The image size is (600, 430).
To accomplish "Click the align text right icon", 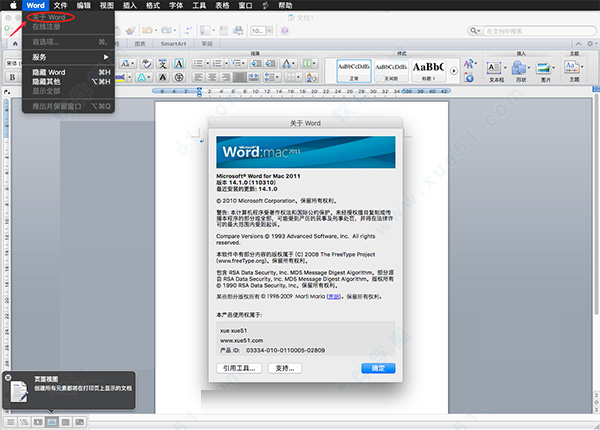I will pyautogui.click(x=226, y=77).
